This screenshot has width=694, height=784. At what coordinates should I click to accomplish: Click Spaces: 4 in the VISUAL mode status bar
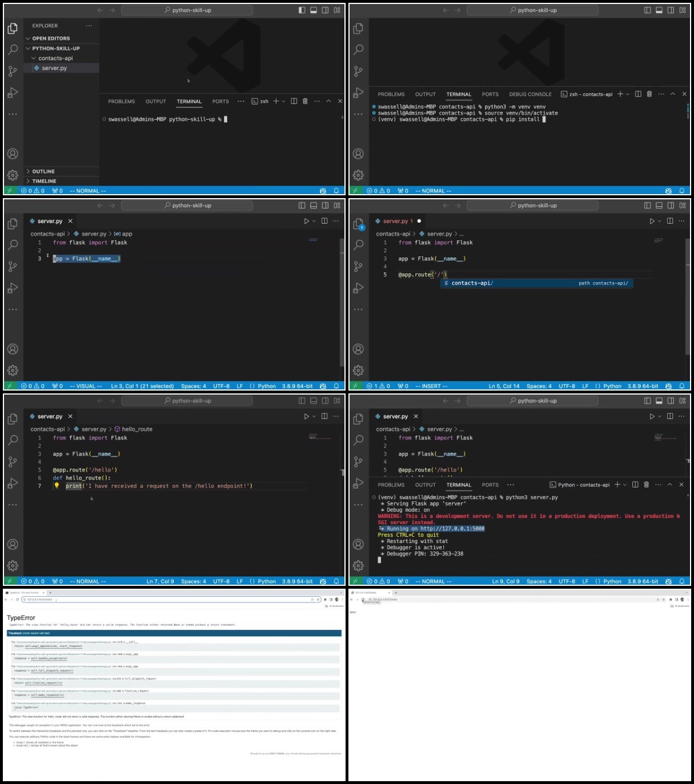[194, 386]
